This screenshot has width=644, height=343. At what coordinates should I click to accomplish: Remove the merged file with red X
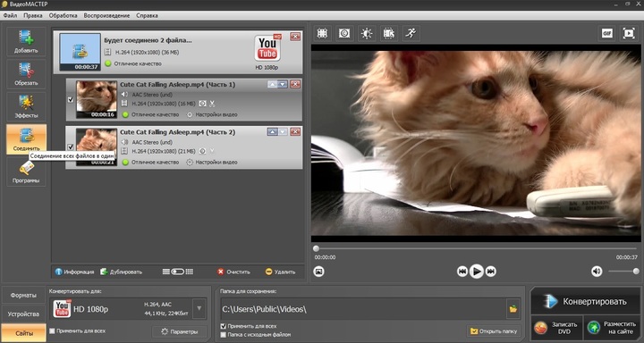295,37
